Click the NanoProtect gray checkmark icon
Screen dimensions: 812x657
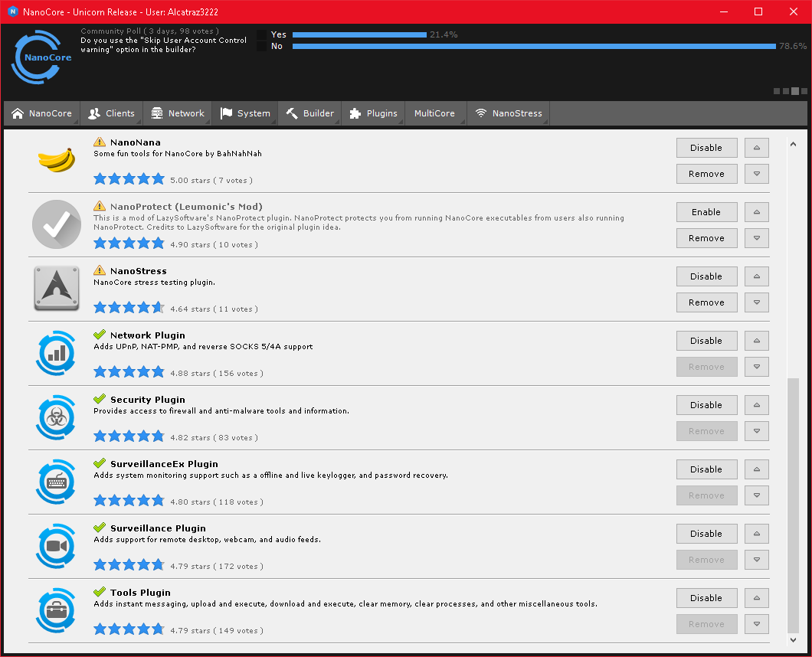coord(57,224)
